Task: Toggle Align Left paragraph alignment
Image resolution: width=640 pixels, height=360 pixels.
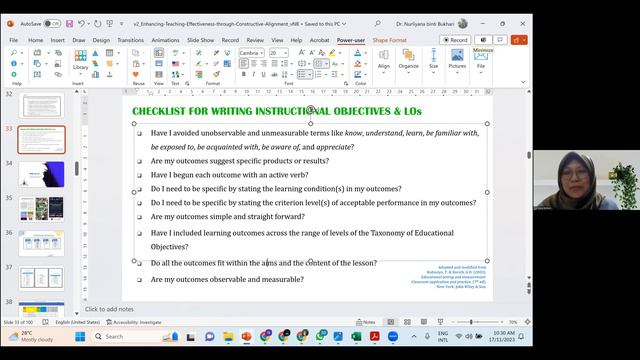Action: click(x=244, y=64)
